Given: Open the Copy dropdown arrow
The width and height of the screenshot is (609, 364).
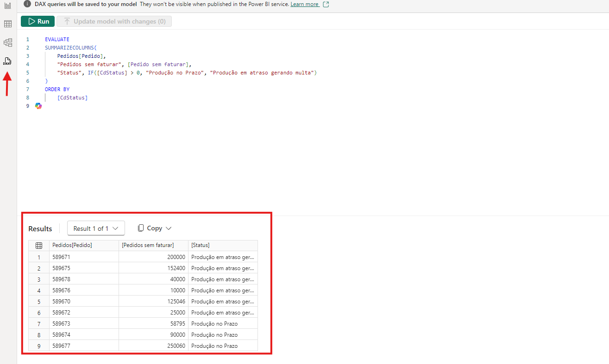Looking at the screenshot, I should pyautogui.click(x=169, y=228).
